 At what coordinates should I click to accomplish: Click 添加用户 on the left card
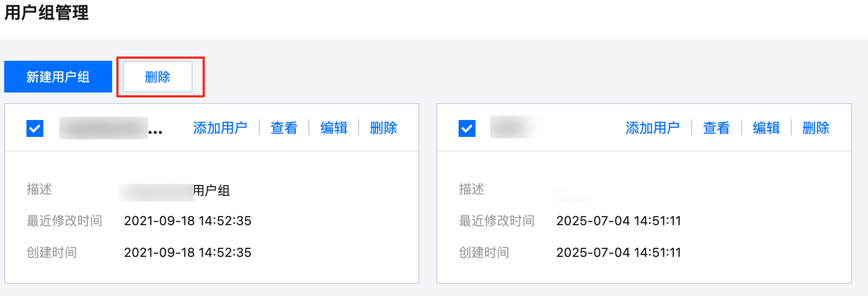[221, 128]
